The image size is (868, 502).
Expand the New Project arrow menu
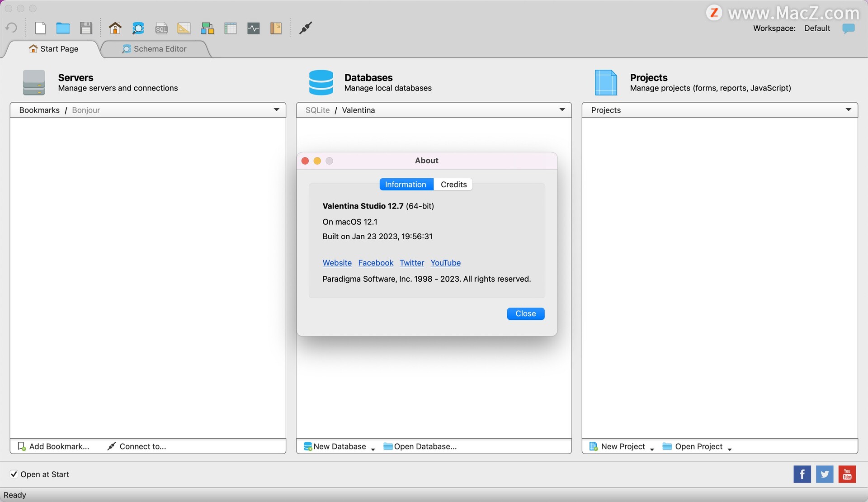652,449
